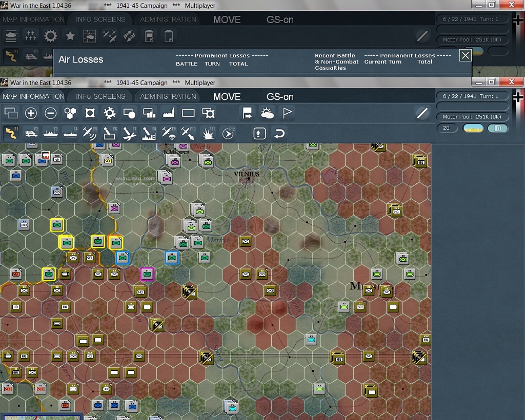Select bomb airfield mode F7
This screenshot has width=525, height=420.
(x=129, y=133)
